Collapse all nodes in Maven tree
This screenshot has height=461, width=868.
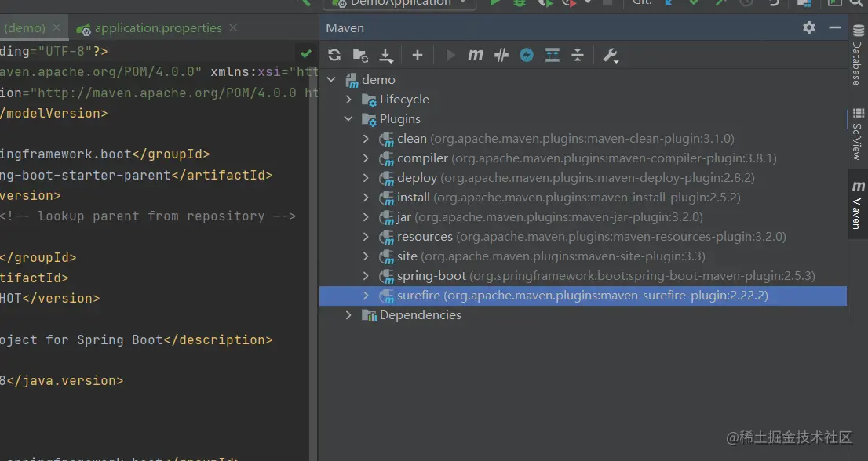pyautogui.click(x=578, y=55)
